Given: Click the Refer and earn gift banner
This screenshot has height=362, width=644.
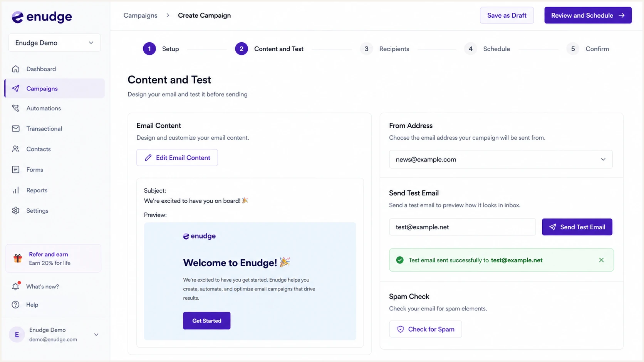Looking at the screenshot, I should pos(54,259).
